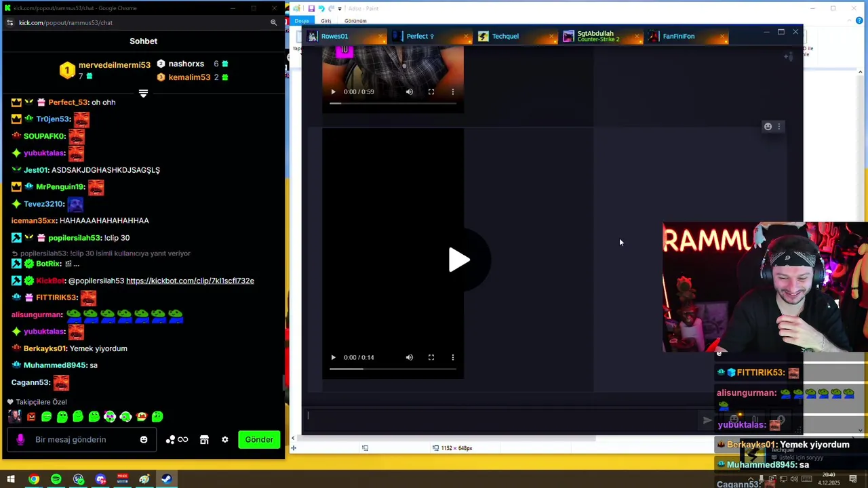Open the shop icon beside chat settings
This screenshot has height=488, width=868.
[204, 440]
